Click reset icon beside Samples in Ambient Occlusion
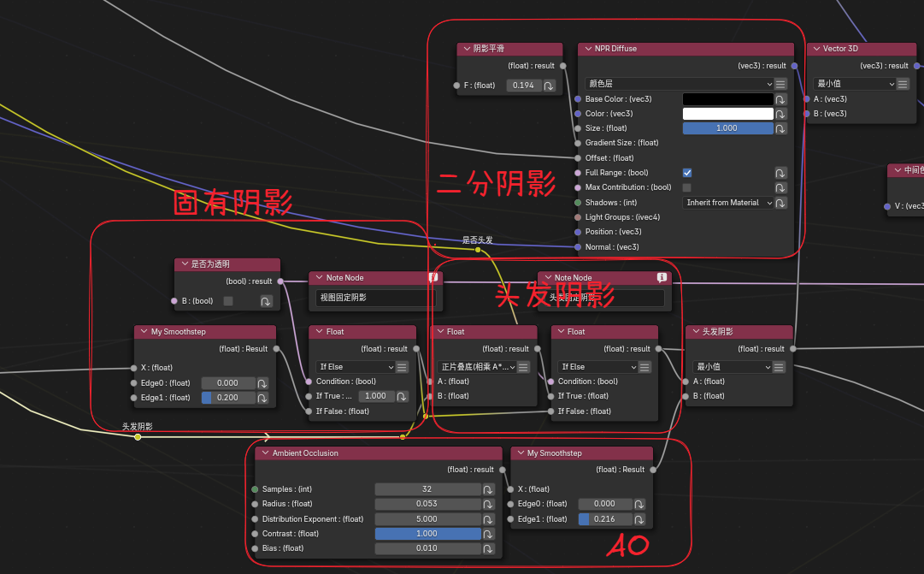924x574 pixels. click(488, 489)
